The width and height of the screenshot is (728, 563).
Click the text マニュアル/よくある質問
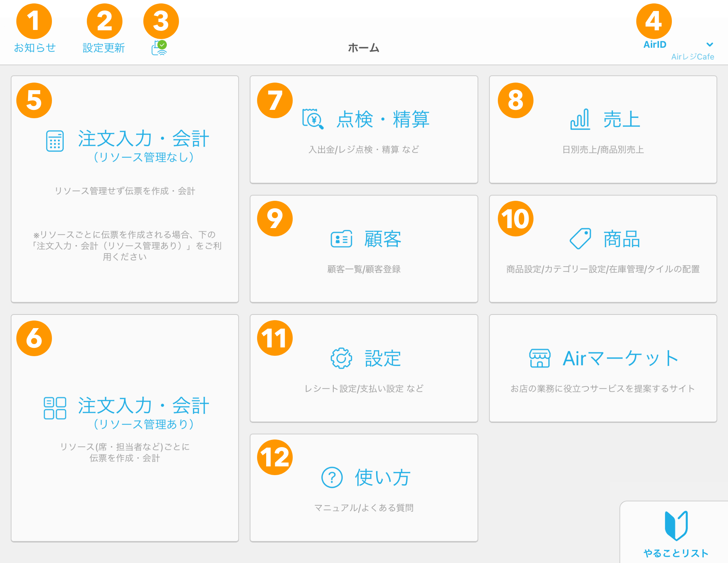364,508
